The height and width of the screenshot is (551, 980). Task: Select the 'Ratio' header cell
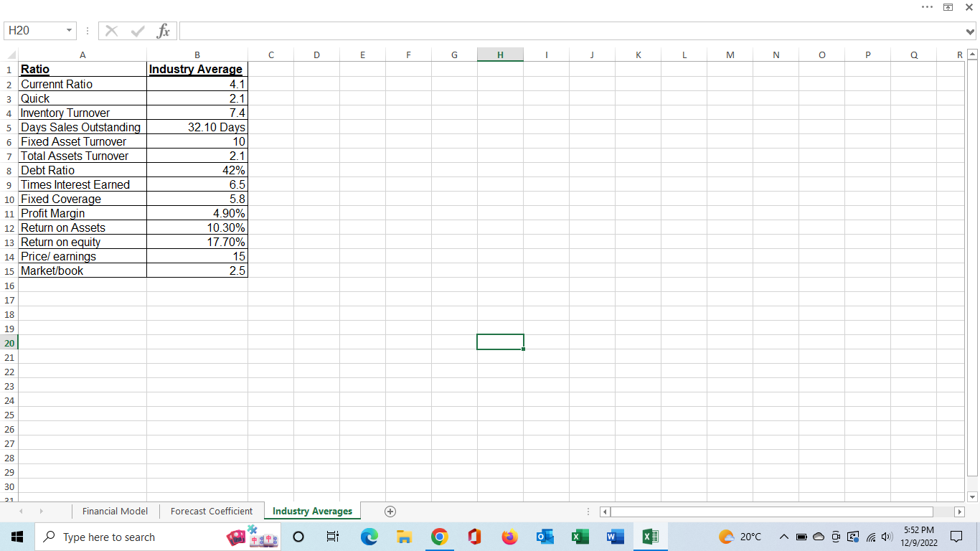(x=83, y=69)
